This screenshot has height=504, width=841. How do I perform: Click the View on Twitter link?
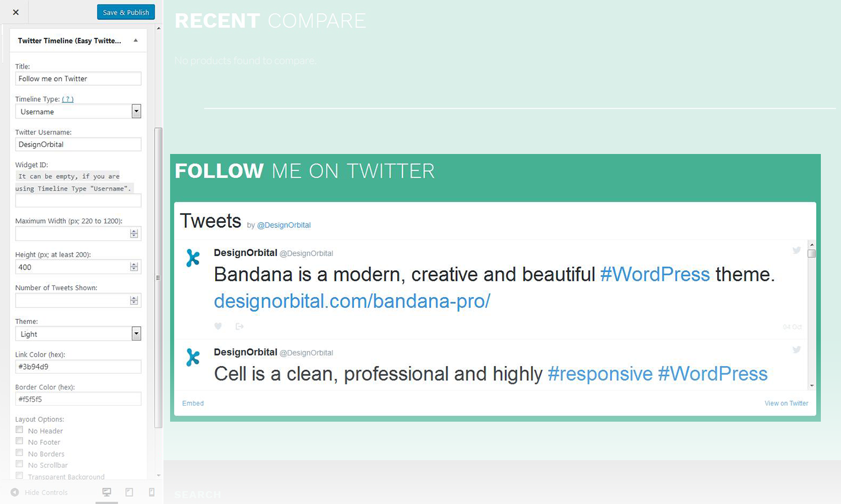pyautogui.click(x=786, y=403)
